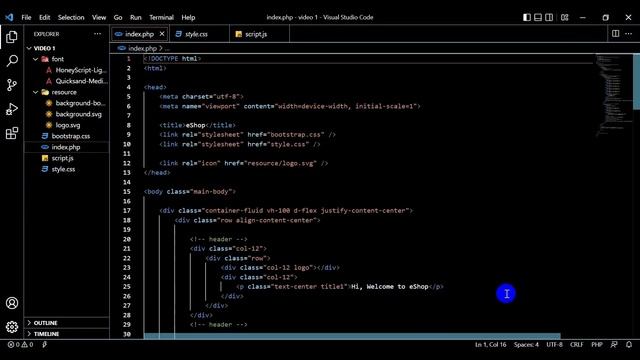This screenshot has width=640, height=360.
Task: Open HoneyScript-Lig font file
Action: click(x=81, y=70)
